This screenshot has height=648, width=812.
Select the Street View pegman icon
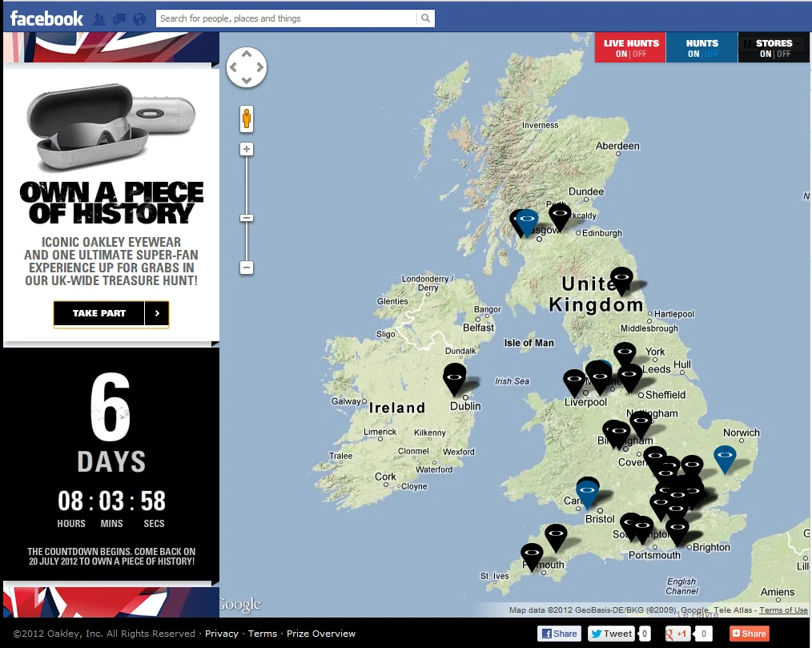[x=247, y=119]
